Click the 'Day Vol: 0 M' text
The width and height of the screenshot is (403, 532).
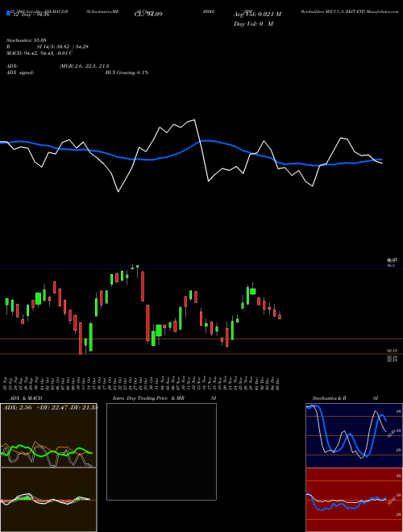point(253,24)
